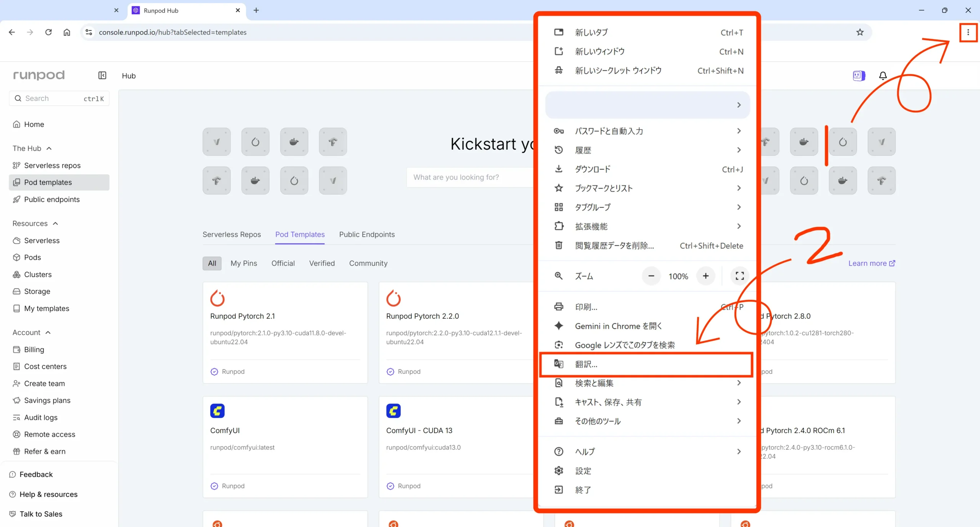
Task: Select Pod Templates tab
Action: coord(300,234)
